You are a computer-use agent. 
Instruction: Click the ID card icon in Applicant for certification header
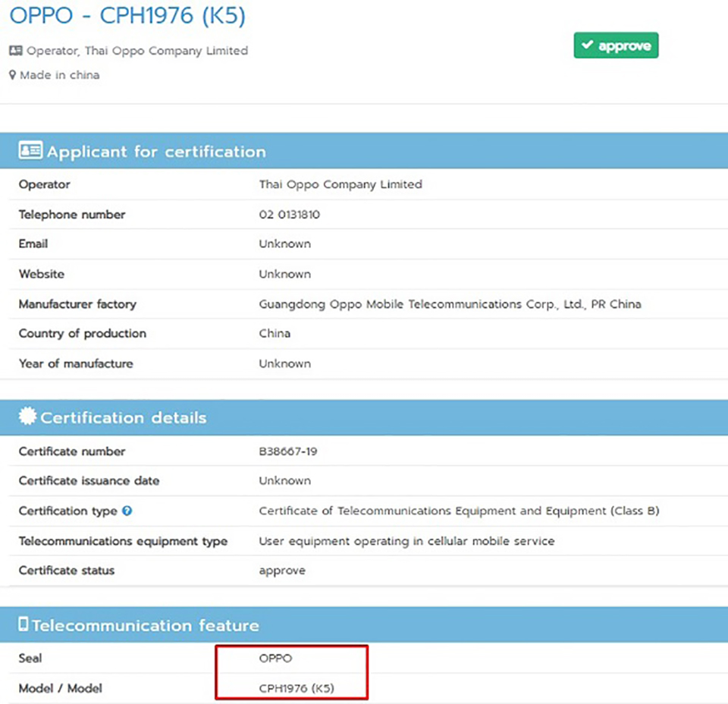pyautogui.click(x=30, y=150)
